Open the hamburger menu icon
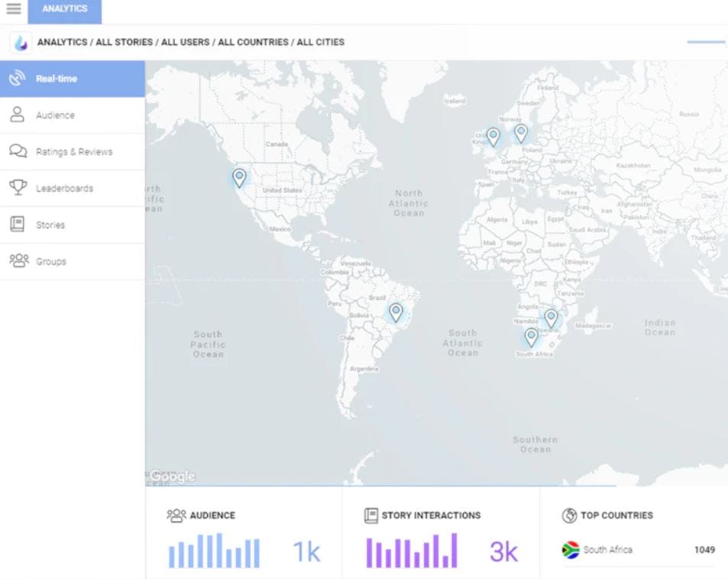Screen dimensions: 728x579 click(x=14, y=9)
